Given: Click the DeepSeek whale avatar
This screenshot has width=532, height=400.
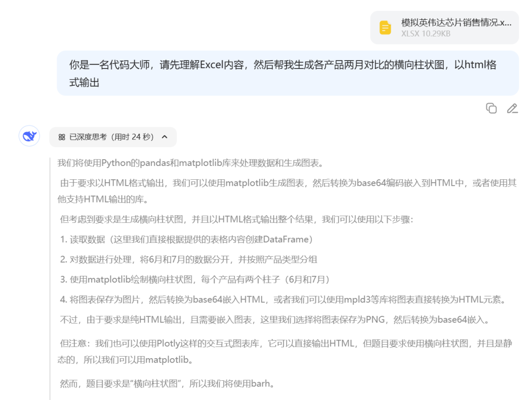Looking at the screenshot, I should click(x=29, y=136).
